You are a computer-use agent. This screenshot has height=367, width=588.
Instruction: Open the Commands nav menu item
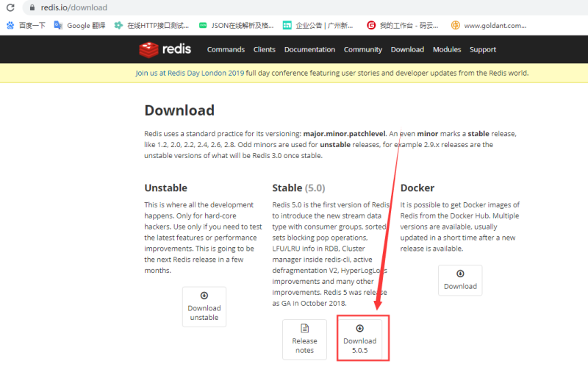tap(226, 49)
